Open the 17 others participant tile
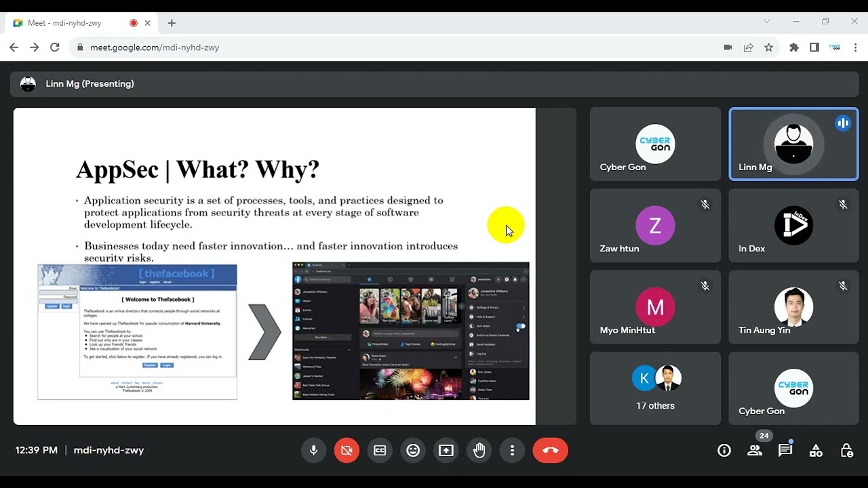 pyautogui.click(x=655, y=388)
